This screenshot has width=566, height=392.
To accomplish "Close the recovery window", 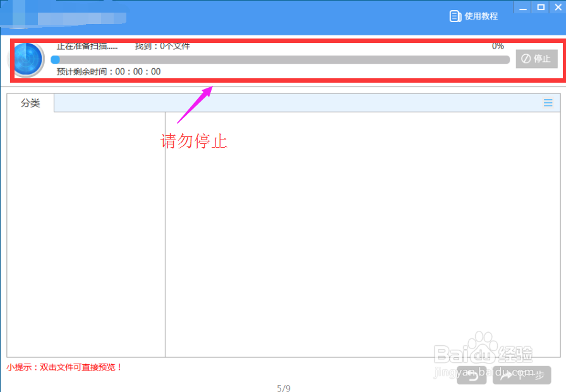I will pos(558,7).
